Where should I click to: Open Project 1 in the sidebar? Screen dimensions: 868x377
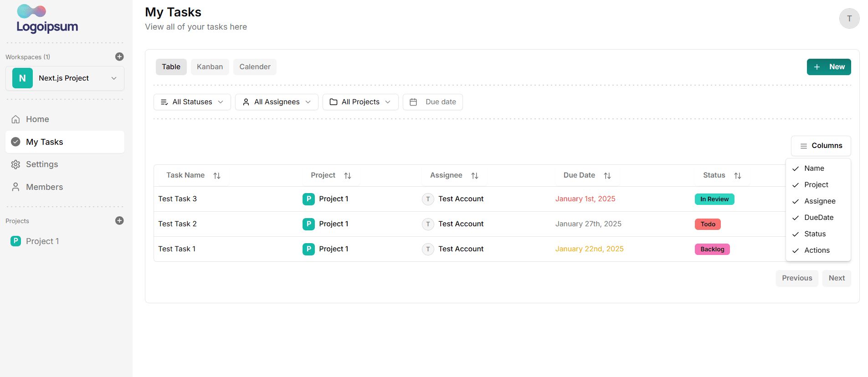[65, 241]
